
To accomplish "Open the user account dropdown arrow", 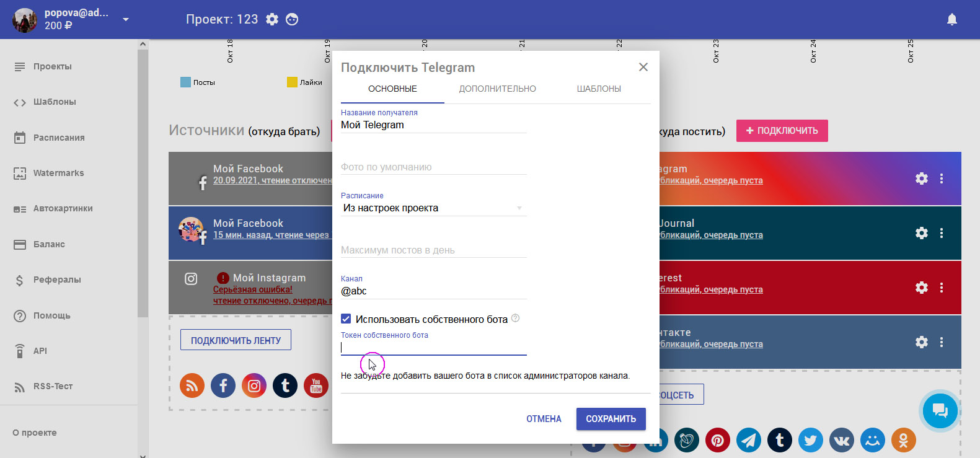I will click(126, 20).
